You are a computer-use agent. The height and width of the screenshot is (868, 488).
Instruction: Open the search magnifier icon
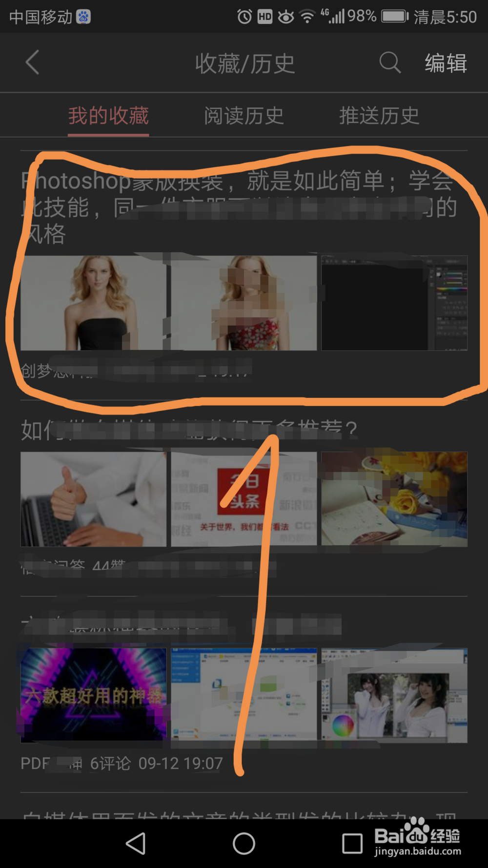click(390, 62)
